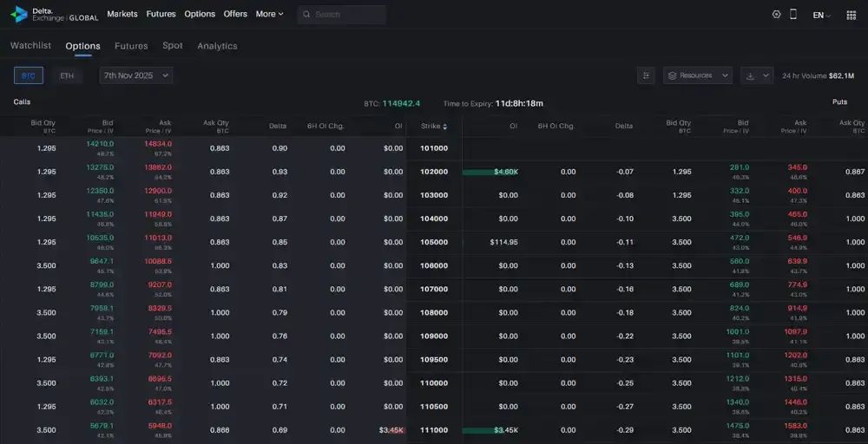The height and width of the screenshot is (444, 868).
Task: Click call ask price 9207.0
Action: 160,284
